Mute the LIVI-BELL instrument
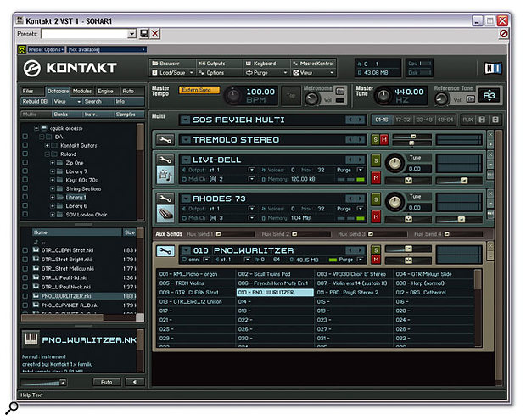This screenshot has width=526, height=420. 376,178
